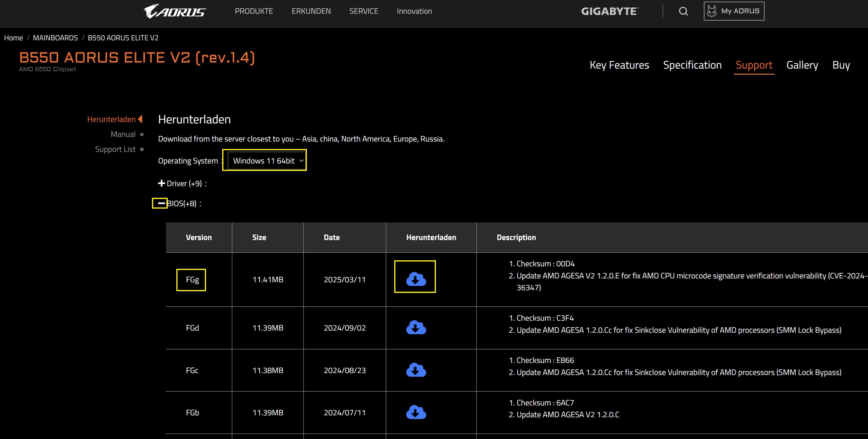Click the Home breadcrumb link
Image resolution: width=868 pixels, height=439 pixels.
(14, 38)
